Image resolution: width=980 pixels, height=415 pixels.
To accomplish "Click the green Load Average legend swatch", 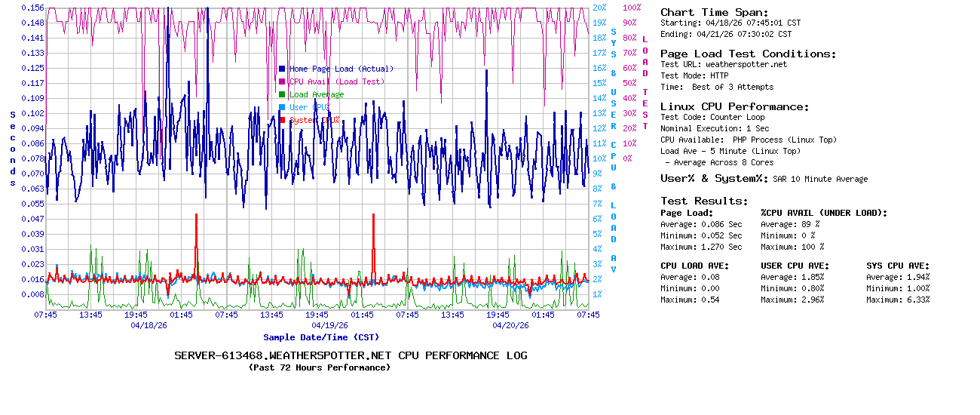I will pyautogui.click(x=282, y=94).
